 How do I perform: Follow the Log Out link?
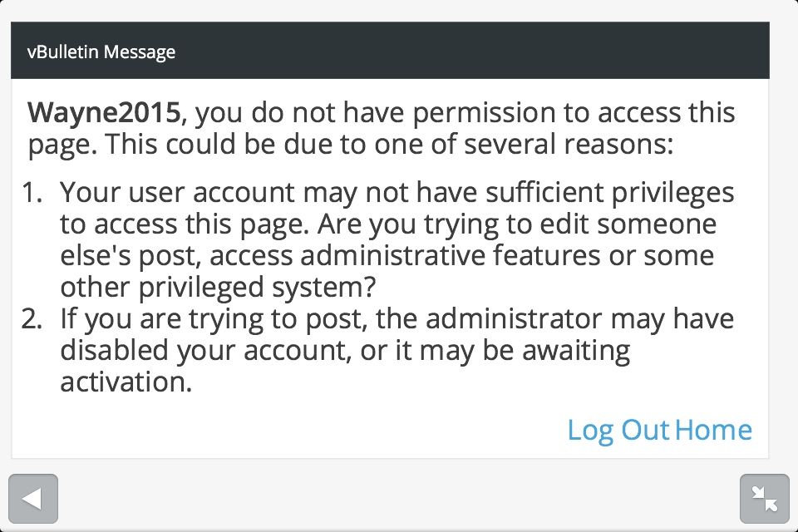[618, 430]
